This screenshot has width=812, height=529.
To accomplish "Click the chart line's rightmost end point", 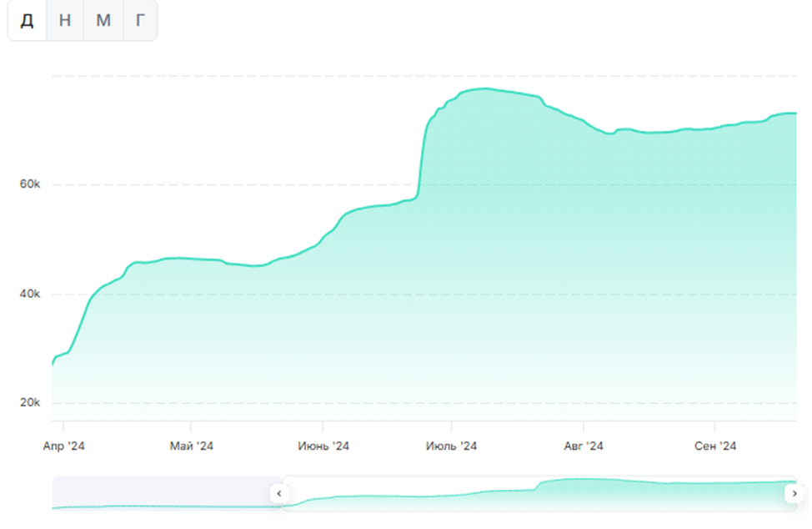I will click(795, 113).
